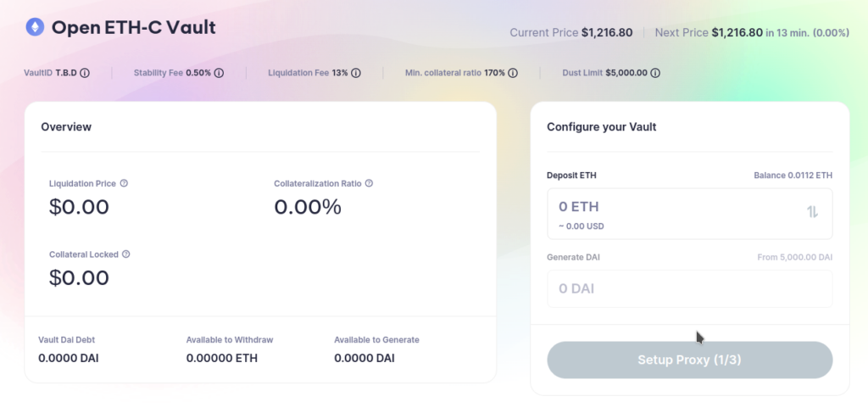The height and width of the screenshot is (413, 868).
Task: Click the Balance 0.0112 ETH link
Action: point(793,176)
